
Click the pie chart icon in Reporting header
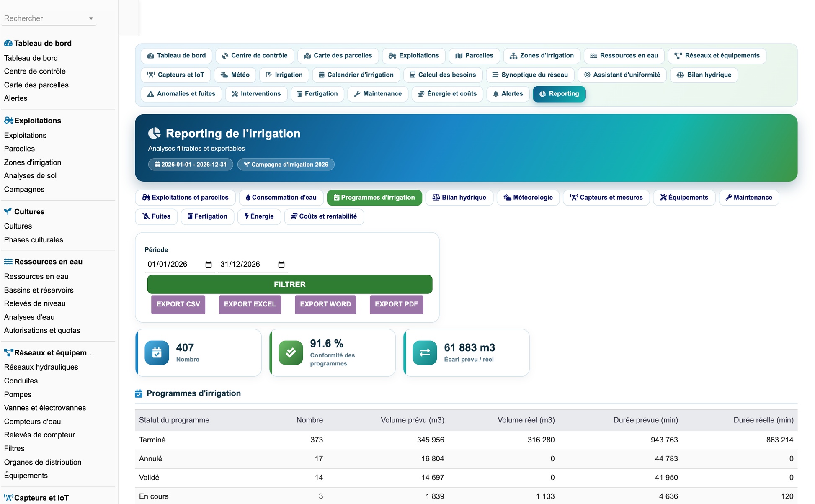tap(154, 133)
